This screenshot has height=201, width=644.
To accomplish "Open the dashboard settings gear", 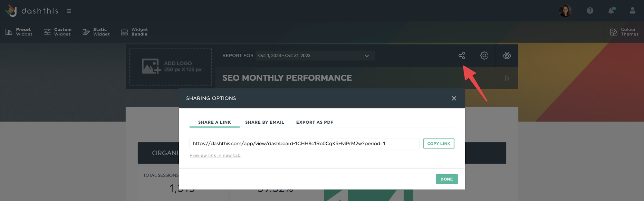I will point(484,55).
